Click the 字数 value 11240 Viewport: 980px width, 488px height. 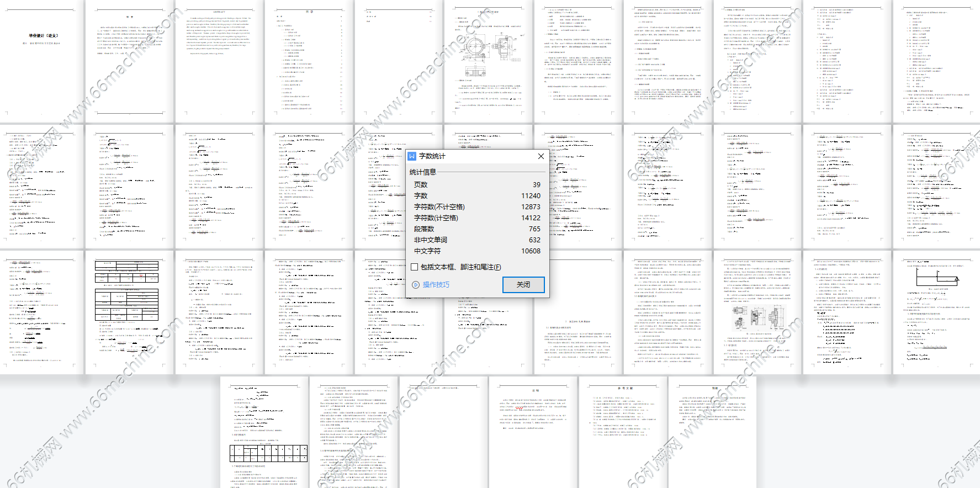click(x=531, y=196)
